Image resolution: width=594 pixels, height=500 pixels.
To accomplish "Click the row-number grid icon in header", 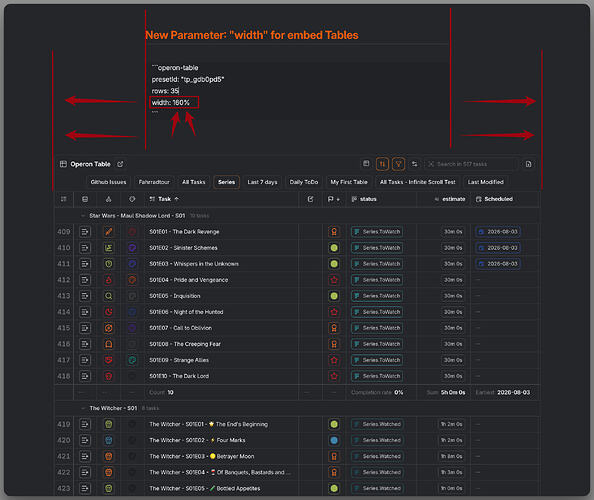I will (64, 199).
